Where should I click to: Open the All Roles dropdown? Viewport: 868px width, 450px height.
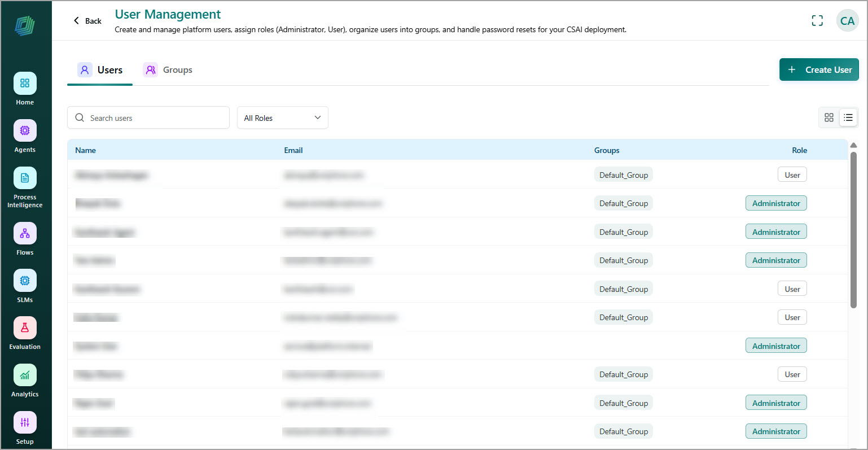click(283, 117)
